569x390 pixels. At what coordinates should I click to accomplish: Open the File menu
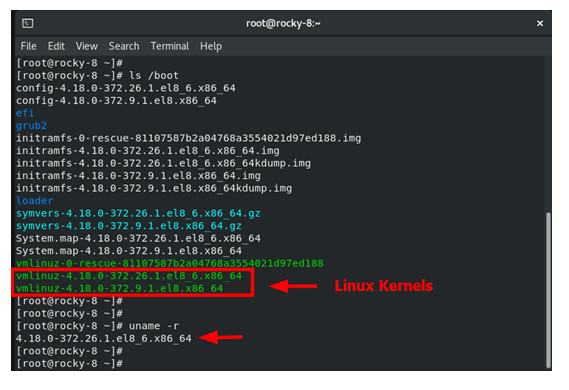point(28,46)
